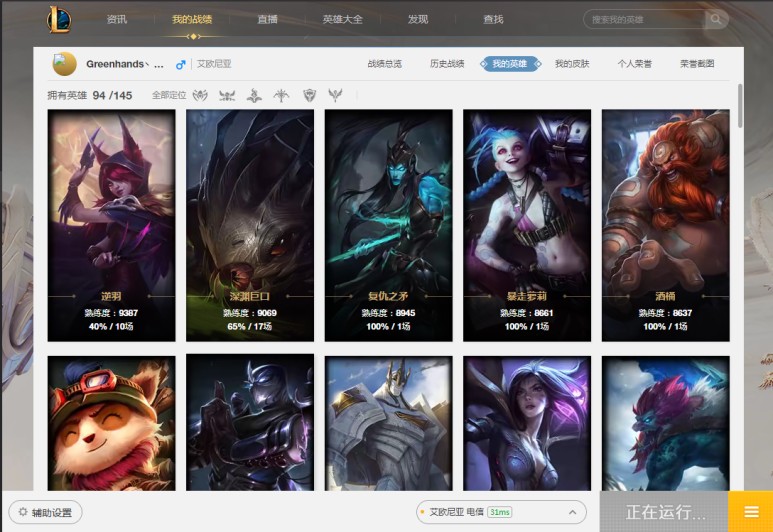Click the Greenhands player name

coord(125,64)
